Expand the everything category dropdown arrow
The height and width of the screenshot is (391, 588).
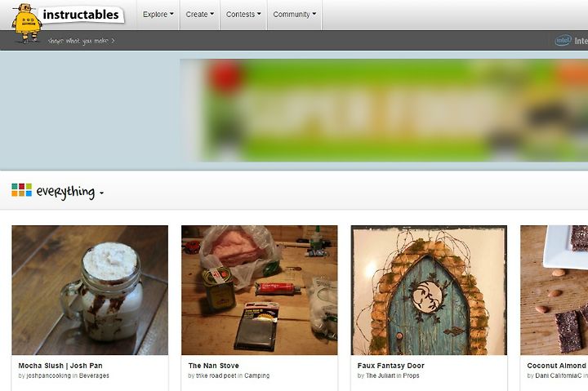(101, 193)
